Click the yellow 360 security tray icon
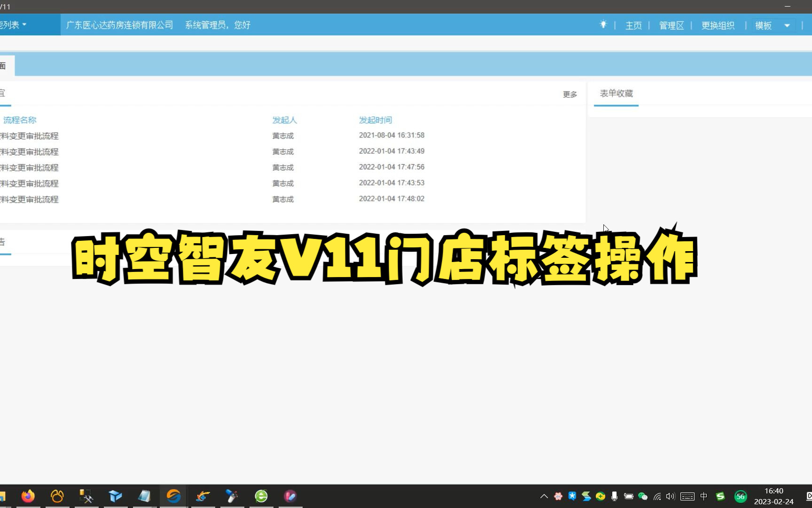The image size is (812, 508). coord(601,496)
